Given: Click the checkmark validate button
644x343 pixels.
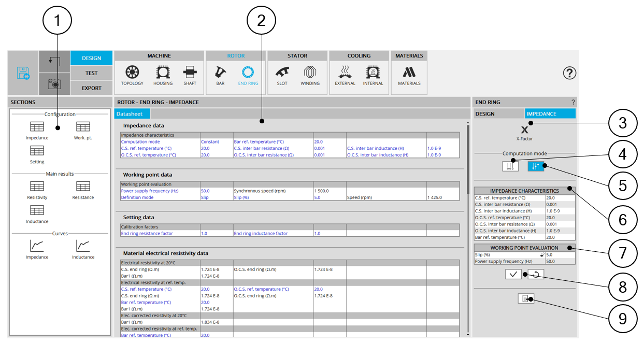Looking at the screenshot, I should pyautogui.click(x=513, y=275).
